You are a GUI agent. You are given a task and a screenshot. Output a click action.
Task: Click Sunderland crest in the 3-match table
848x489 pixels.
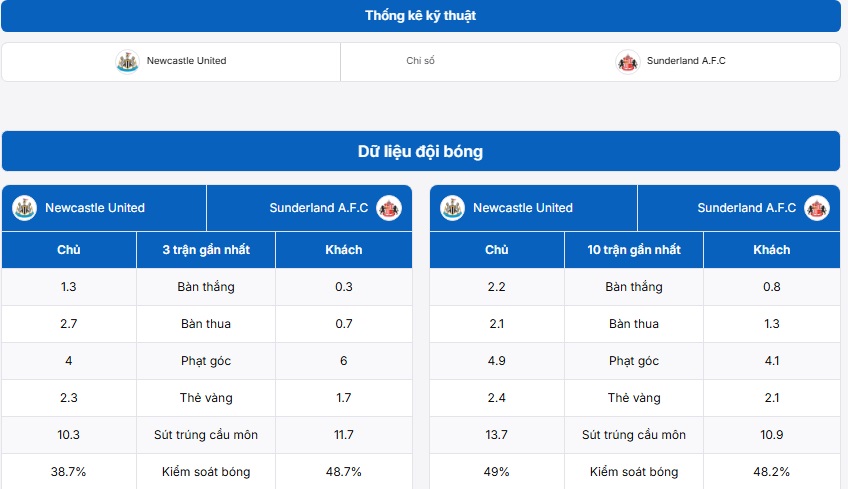389,208
